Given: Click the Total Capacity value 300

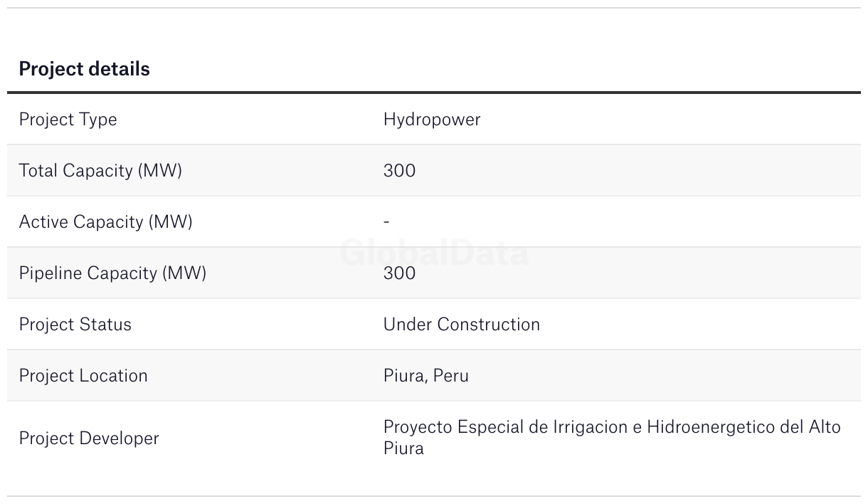Looking at the screenshot, I should (399, 171).
